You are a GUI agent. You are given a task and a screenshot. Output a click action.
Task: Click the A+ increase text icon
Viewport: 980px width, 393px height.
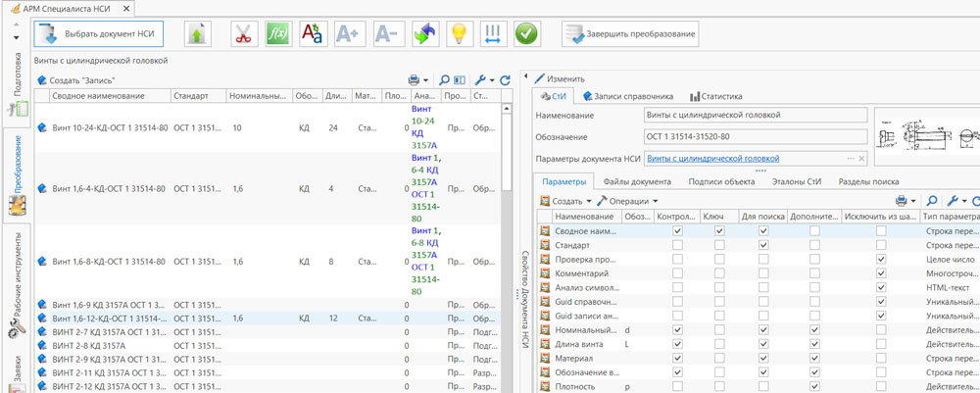click(x=348, y=34)
